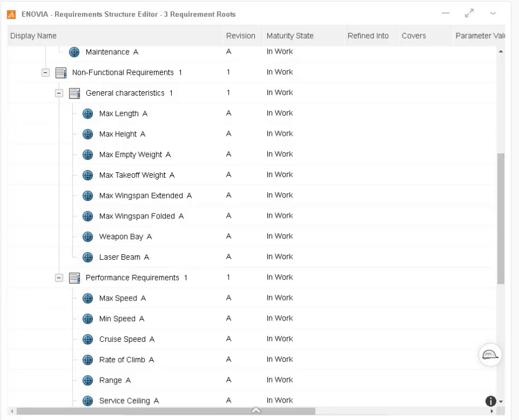Click the General characteristics specification icon
Screen dimensions: 519x420
[x=74, y=93]
